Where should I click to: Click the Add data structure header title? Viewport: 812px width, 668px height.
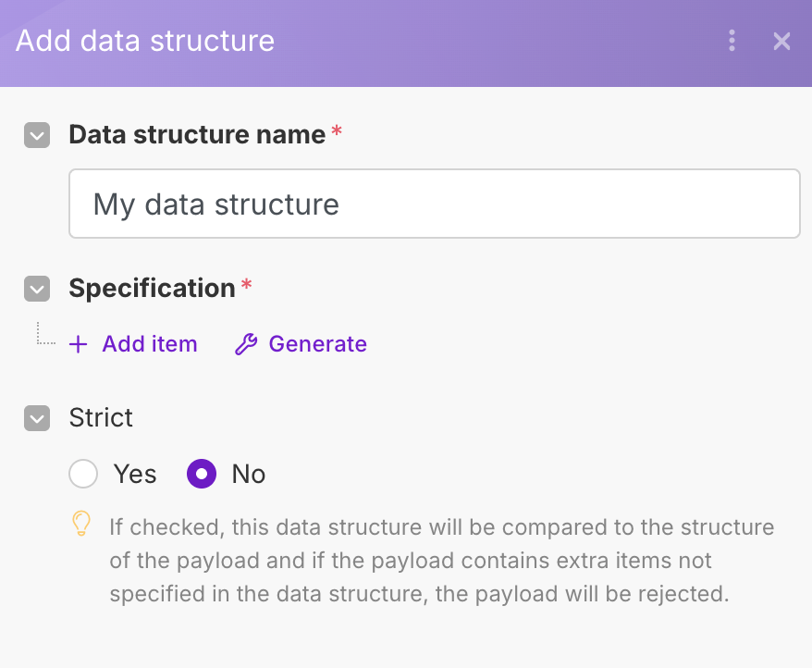tap(145, 41)
